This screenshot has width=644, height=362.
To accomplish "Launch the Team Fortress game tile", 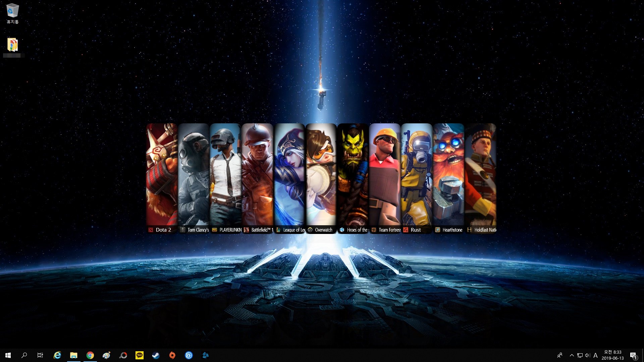I will pos(385,178).
